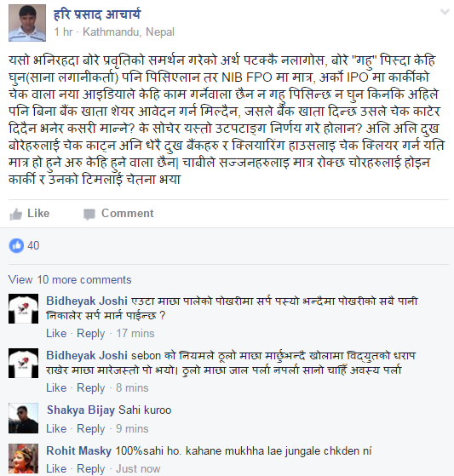Image resolution: width=454 pixels, height=476 pixels.
Task: Reply to Bidheyak Joshi's 8 mins comment
Action: point(91,388)
